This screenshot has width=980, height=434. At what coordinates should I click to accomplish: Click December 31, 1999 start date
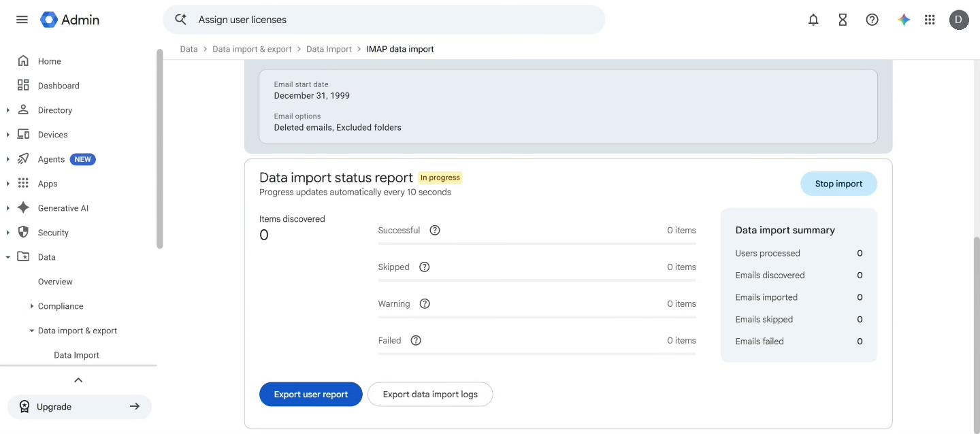312,96
